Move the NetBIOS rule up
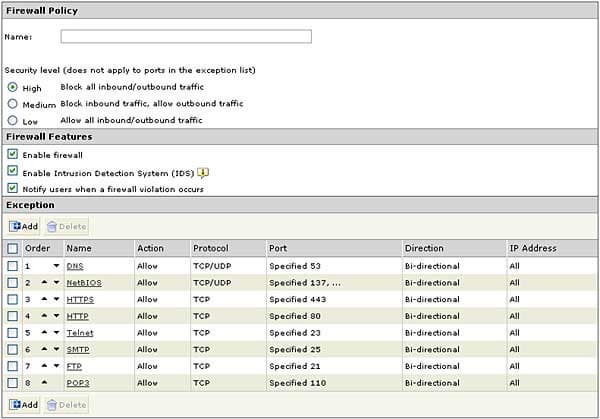Viewport: 600px width, 419px height. click(44, 282)
